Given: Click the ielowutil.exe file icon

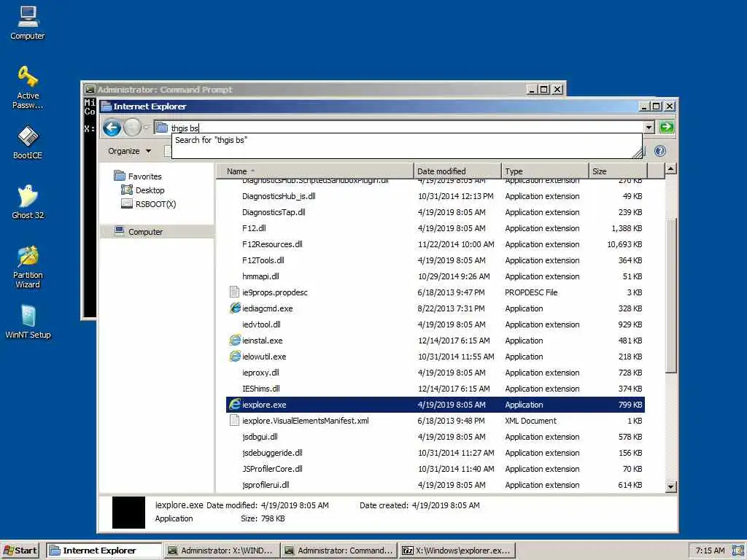Looking at the screenshot, I should coord(235,356).
